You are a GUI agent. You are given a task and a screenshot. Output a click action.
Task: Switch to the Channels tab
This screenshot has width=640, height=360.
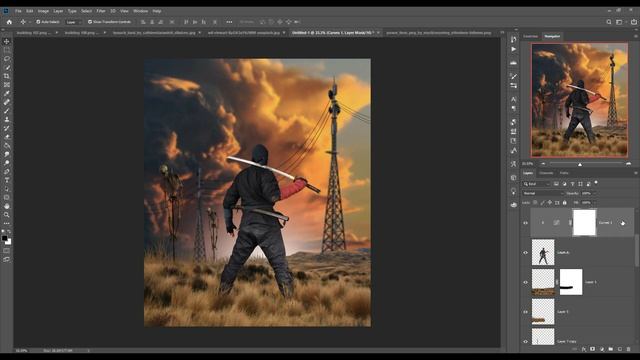point(546,173)
